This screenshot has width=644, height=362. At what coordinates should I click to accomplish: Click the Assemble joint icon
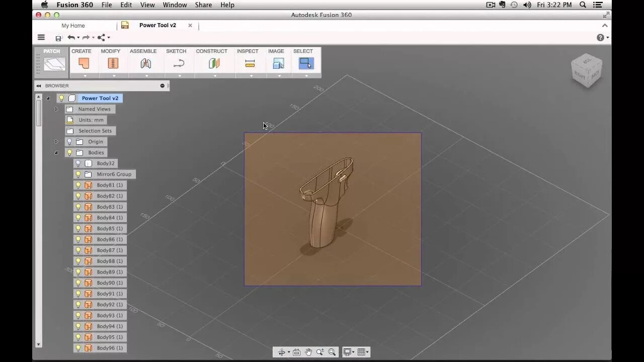tap(146, 63)
